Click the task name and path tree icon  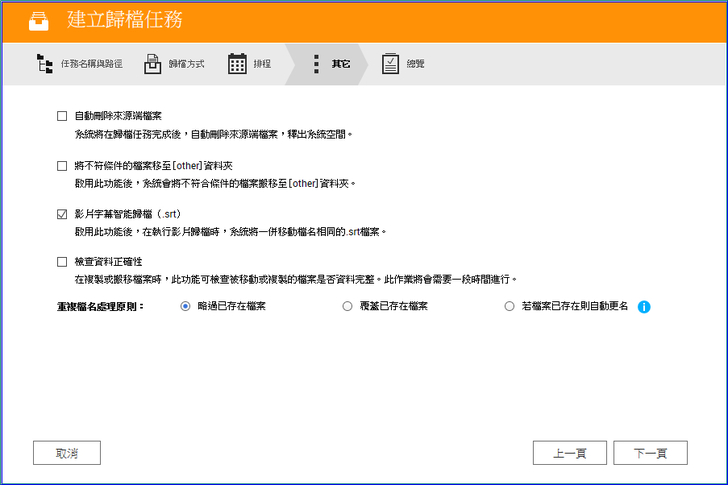(x=45, y=64)
